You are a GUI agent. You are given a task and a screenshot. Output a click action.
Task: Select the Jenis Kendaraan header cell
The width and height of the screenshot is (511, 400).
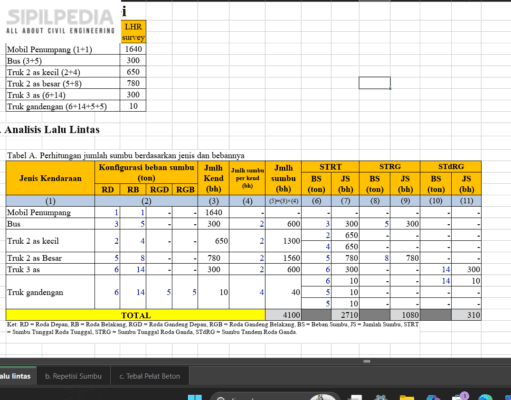pyautogui.click(x=50, y=178)
